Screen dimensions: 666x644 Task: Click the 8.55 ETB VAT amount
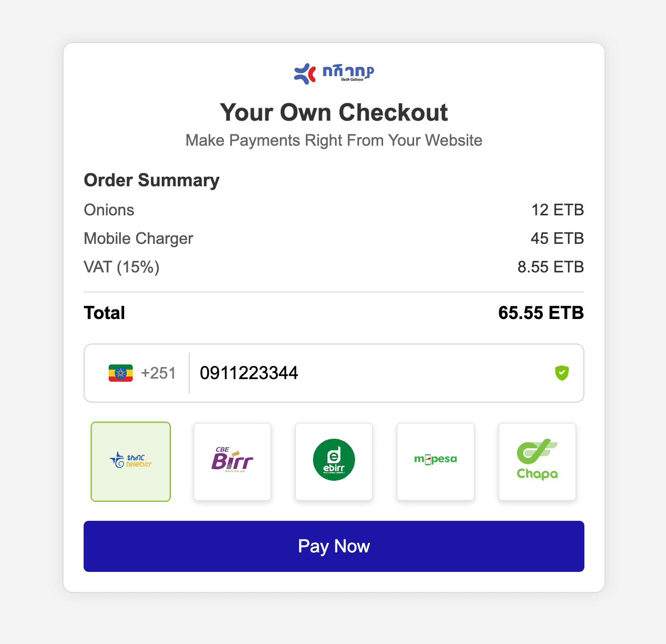click(551, 267)
